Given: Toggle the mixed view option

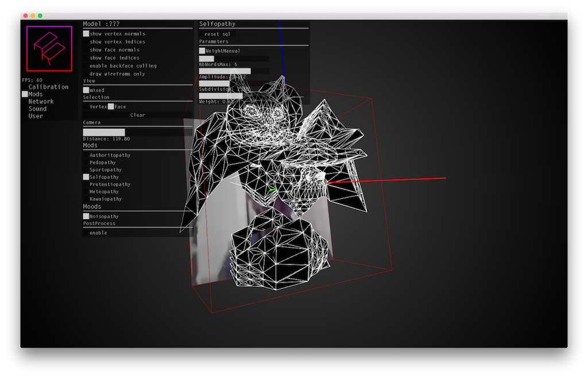Looking at the screenshot, I should (x=85, y=90).
